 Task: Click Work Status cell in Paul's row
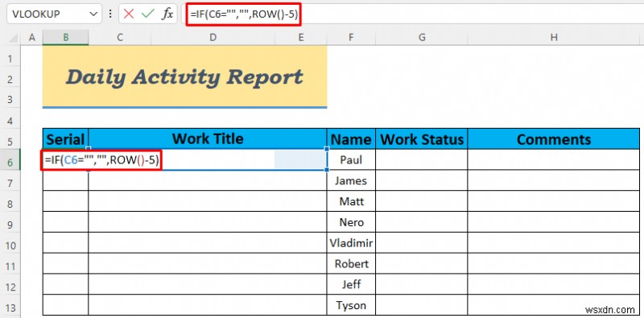[x=422, y=159]
